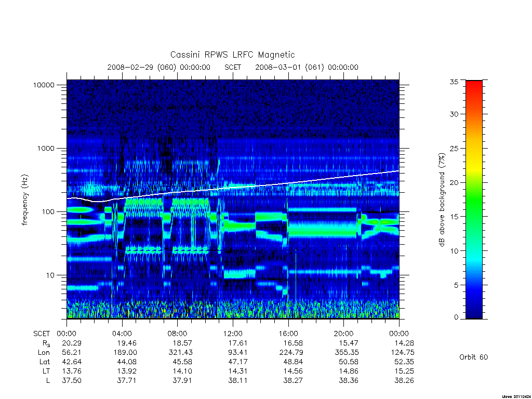Screen dimensions: 532x399
Task: Click the 25 tick label on colorbar
Action: [454, 149]
